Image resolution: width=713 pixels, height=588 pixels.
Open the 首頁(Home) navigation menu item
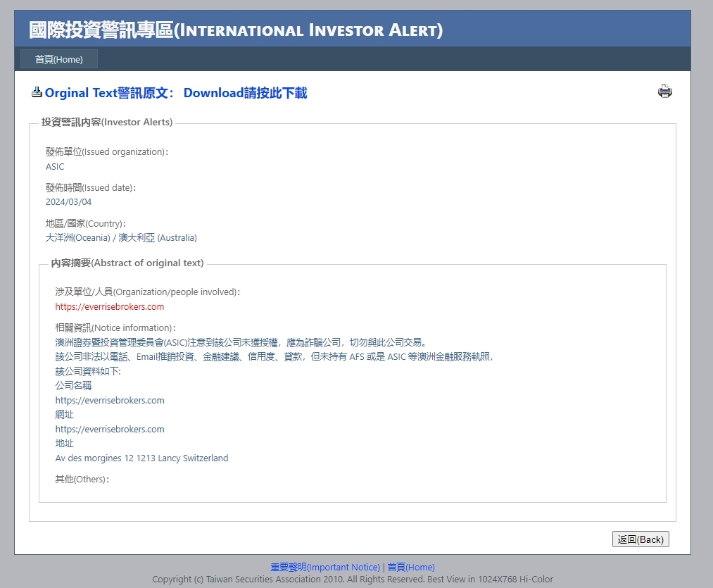59,59
